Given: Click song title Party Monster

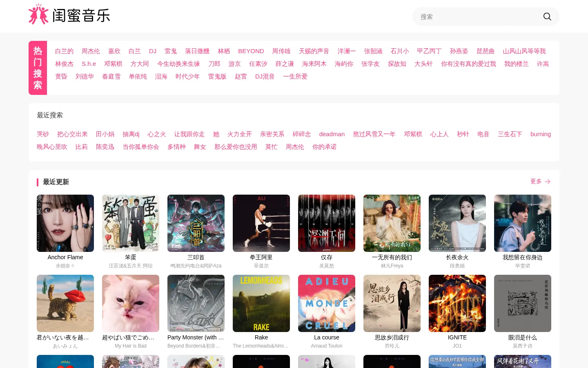Looking at the screenshot, I should [x=196, y=337].
